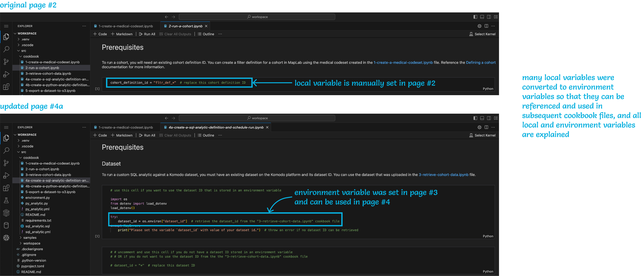Expand the workspace subfolder below samples

[x=32, y=243]
